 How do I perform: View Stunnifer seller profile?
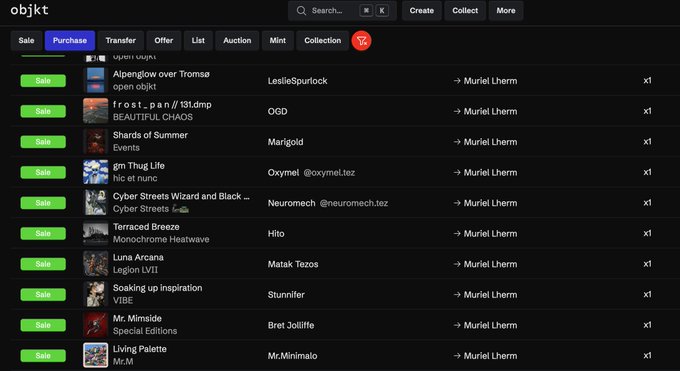pyautogui.click(x=286, y=295)
